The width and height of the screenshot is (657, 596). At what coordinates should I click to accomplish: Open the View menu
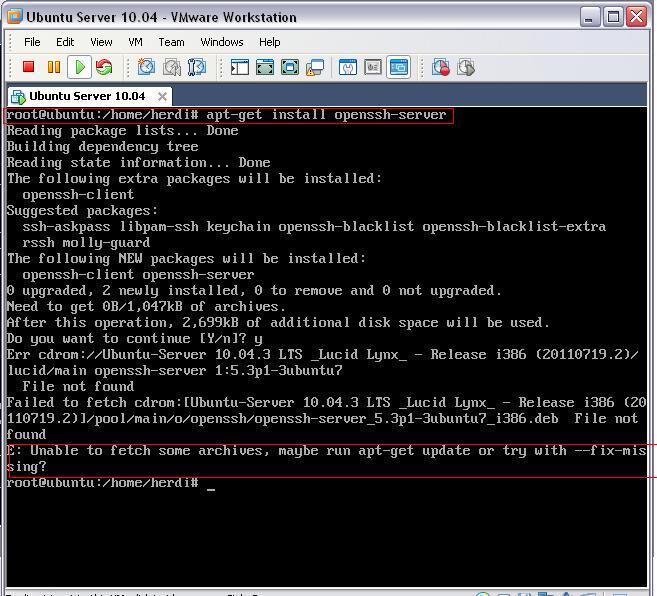[x=101, y=42]
